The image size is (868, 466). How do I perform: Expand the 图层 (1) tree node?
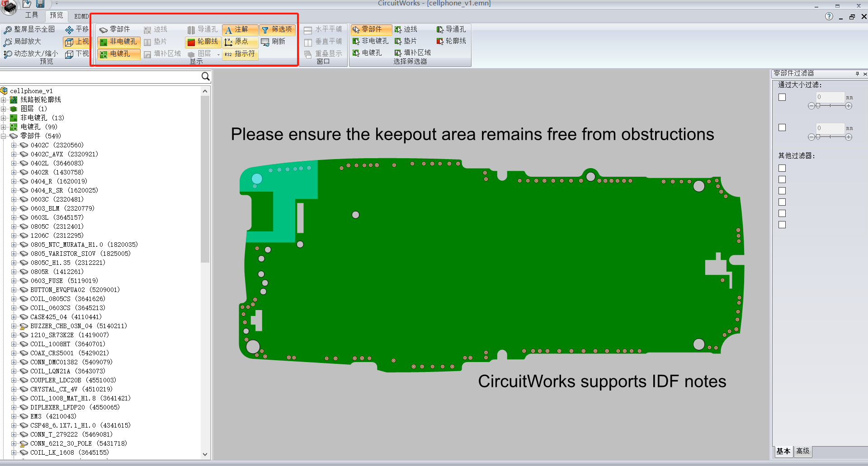[4, 109]
